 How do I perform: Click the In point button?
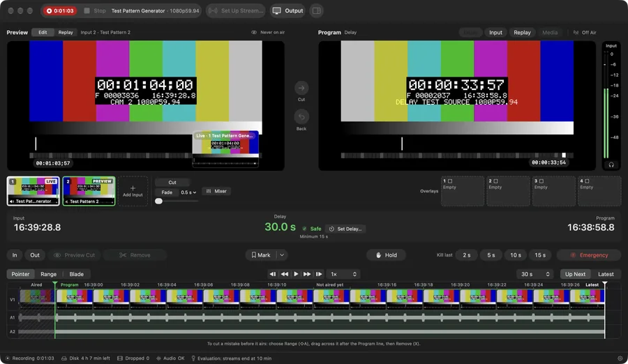(15, 255)
